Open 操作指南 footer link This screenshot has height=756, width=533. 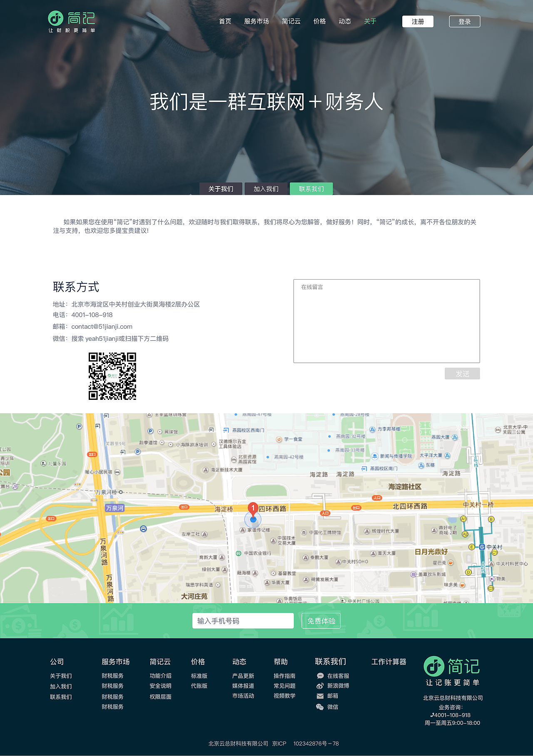point(284,676)
